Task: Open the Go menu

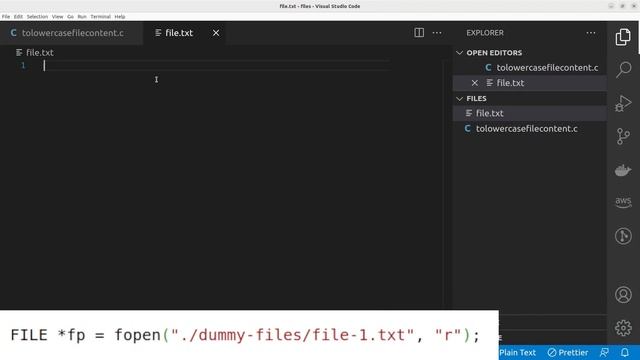Action: [70, 17]
